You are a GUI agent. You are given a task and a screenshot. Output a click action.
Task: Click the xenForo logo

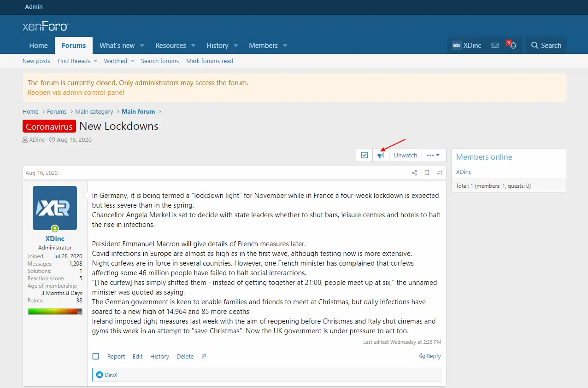click(45, 26)
